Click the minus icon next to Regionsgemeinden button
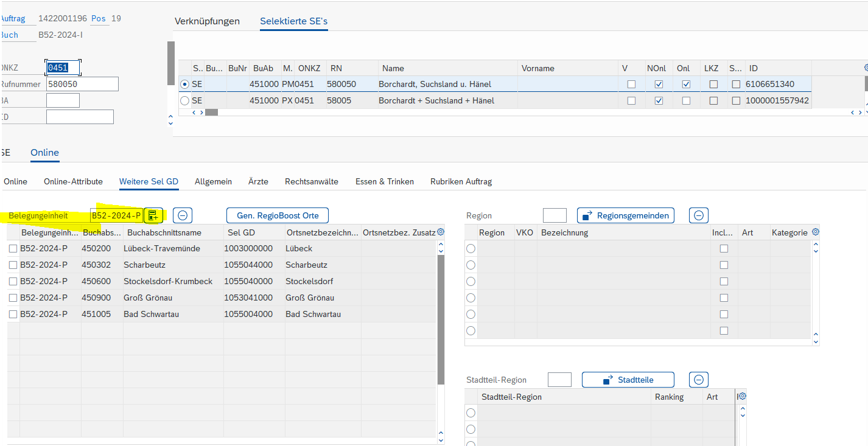Screen dimensions: 868x446 [x=699, y=215]
